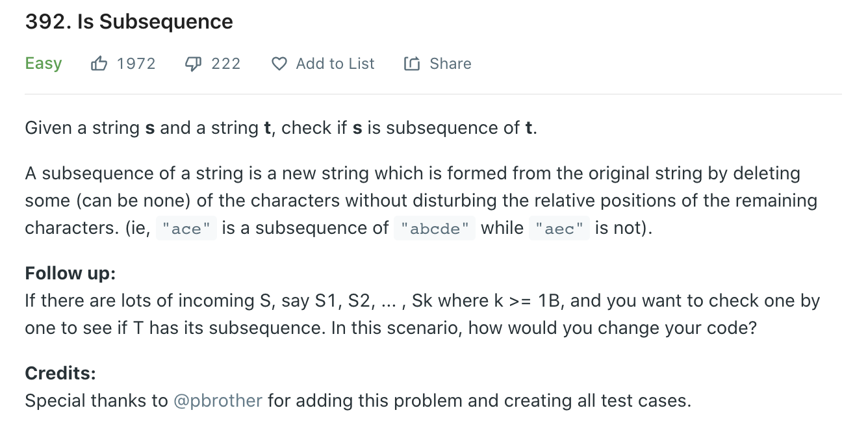
Task: Click the thumbs down dislike icon
Action: point(194,64)
